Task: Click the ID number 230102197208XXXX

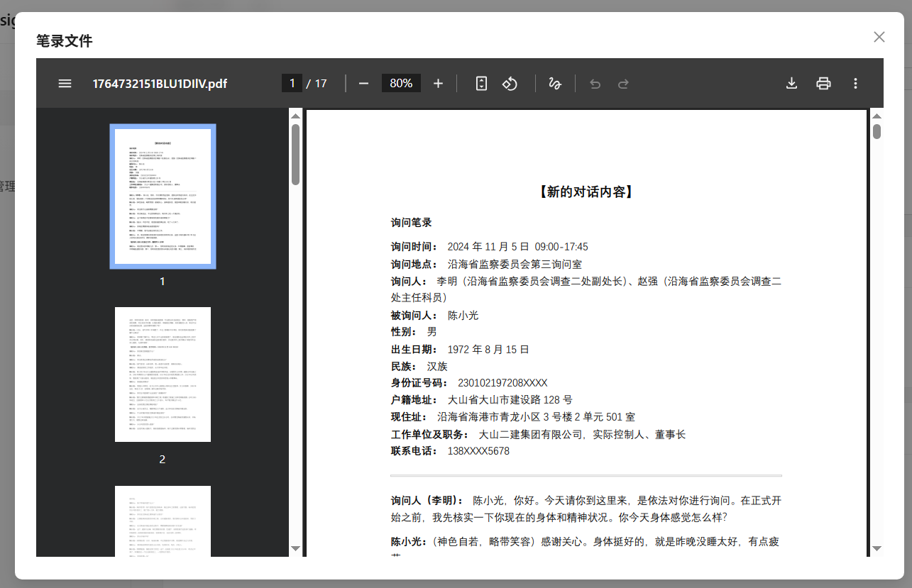Action: coord(502,383)
